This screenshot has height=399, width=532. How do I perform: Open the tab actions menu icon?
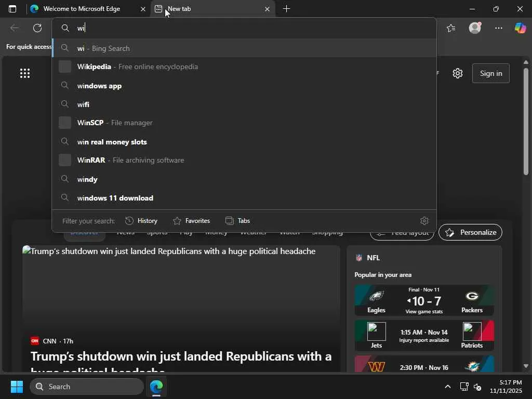tap(12, 9)
